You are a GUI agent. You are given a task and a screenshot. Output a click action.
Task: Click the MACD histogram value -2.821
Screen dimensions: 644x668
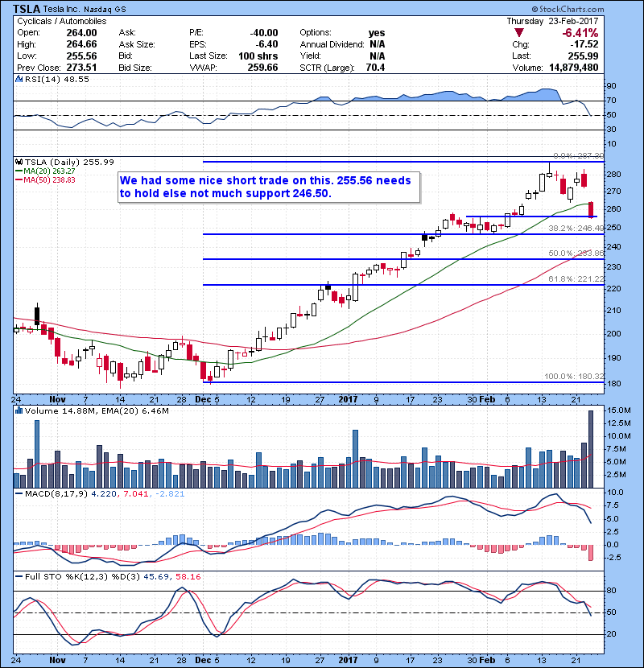click(x=170, y=494)
